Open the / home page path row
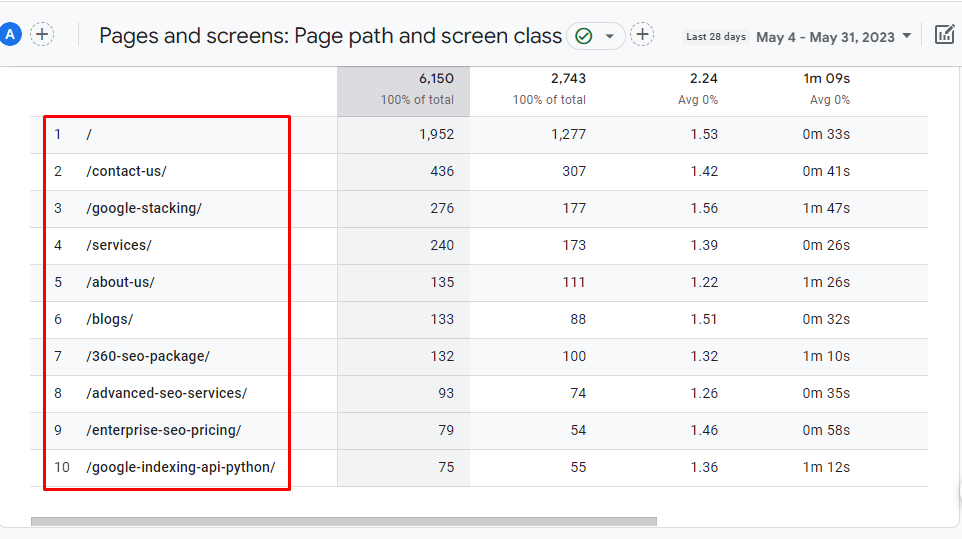962x539 pixels. click(89, 134)
